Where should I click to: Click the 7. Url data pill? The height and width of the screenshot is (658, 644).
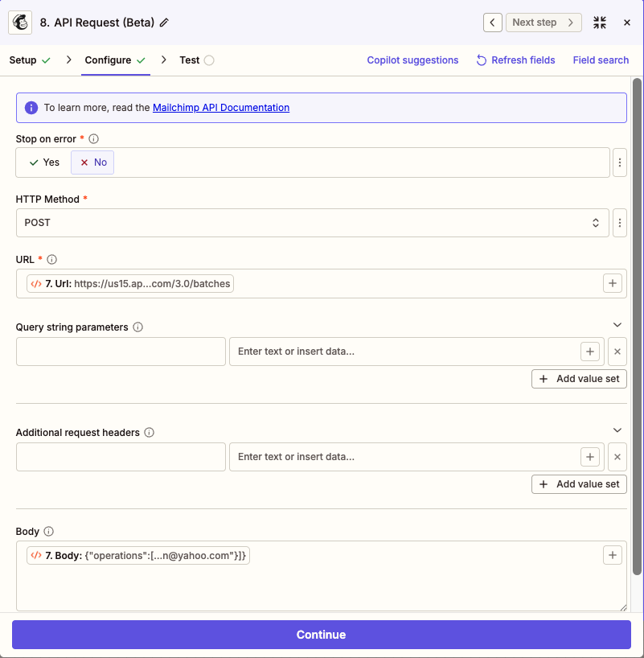click(130, 284)
